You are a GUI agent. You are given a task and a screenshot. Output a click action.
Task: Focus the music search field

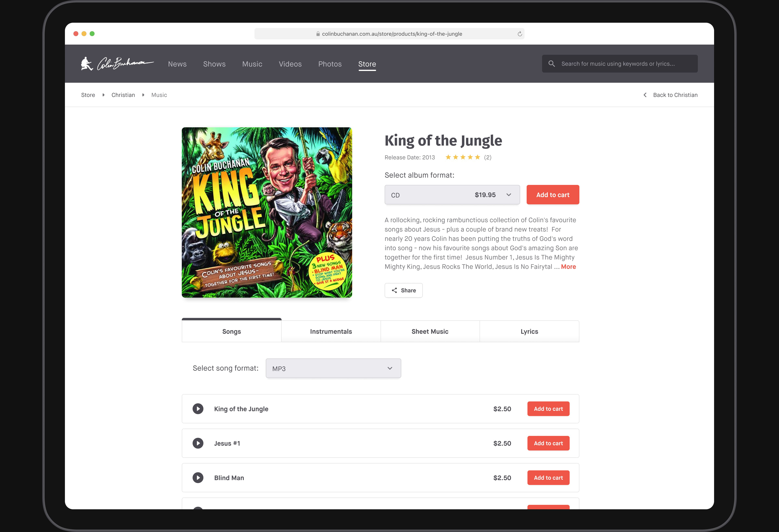coord(620,64)
